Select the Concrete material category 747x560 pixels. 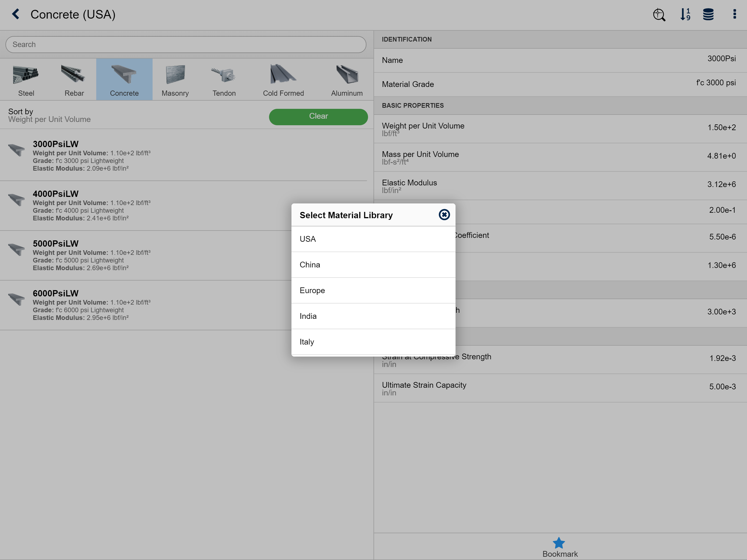click(x=124, y=80)
